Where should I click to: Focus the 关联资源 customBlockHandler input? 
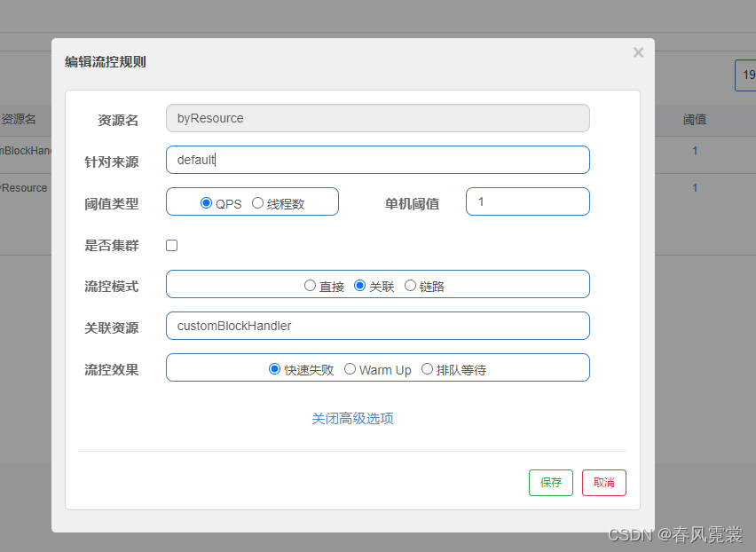[377, 326]
